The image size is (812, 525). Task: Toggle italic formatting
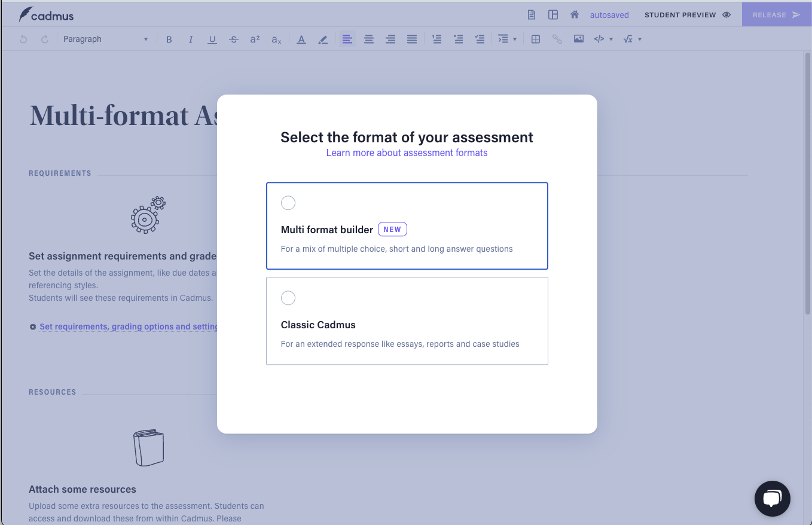click(191, 39)
